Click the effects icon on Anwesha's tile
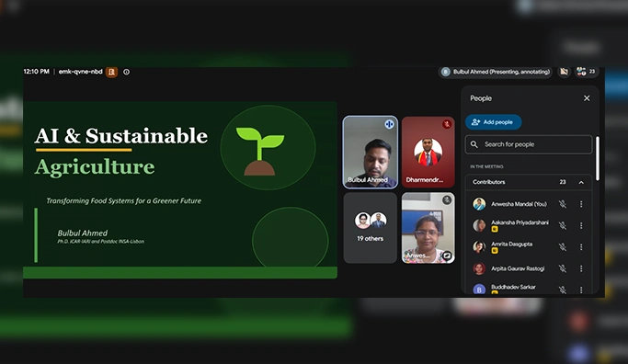 coord(447,256)
